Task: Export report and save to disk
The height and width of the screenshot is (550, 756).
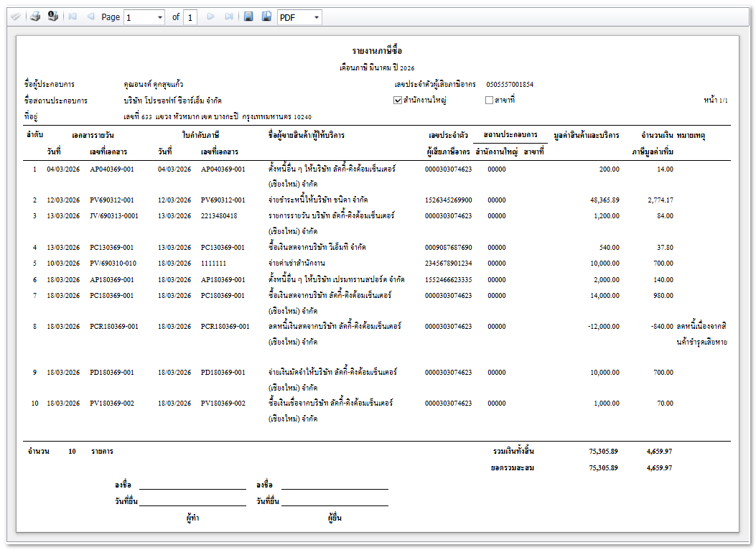Action: [248, 17]
